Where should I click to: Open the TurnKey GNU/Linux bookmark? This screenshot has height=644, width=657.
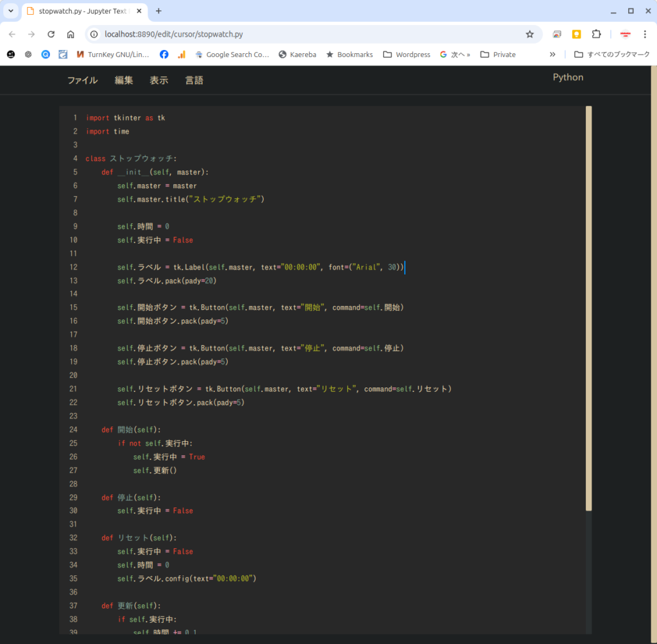[112, 55]
